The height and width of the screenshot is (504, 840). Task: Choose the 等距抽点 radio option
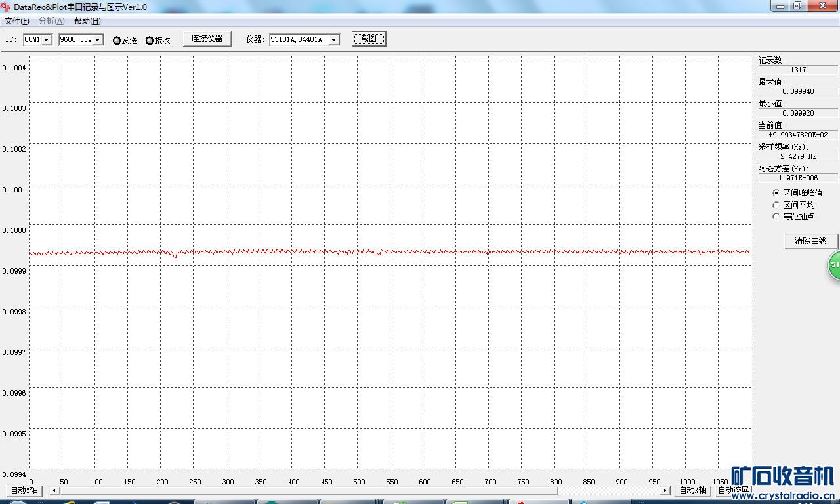[776, 216]
